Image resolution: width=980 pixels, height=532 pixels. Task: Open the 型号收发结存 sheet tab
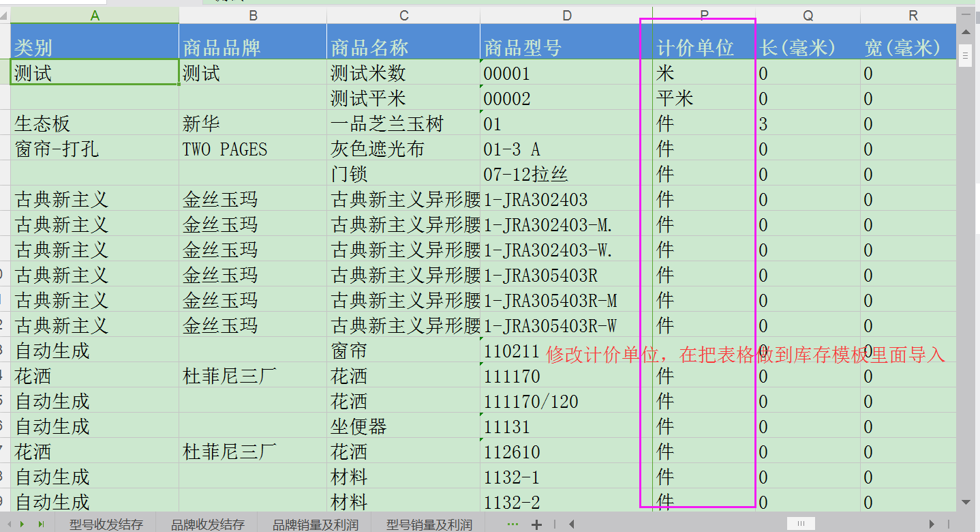click(106, 524)
